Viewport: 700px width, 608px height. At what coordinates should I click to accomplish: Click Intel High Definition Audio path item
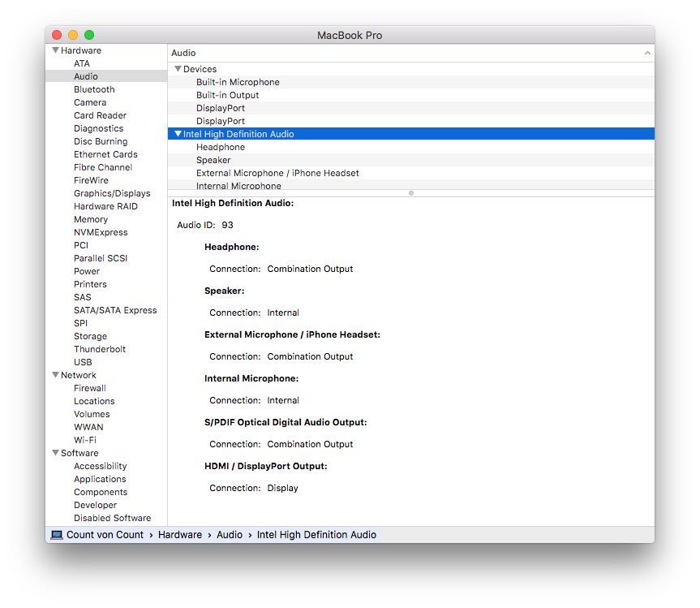[316, 535]
